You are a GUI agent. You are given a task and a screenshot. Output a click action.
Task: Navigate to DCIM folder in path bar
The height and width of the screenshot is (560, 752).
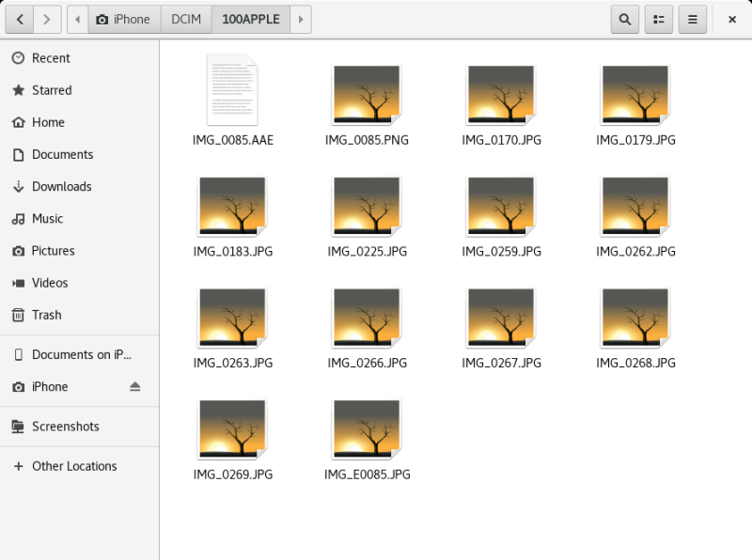click(x=186, y=19)
